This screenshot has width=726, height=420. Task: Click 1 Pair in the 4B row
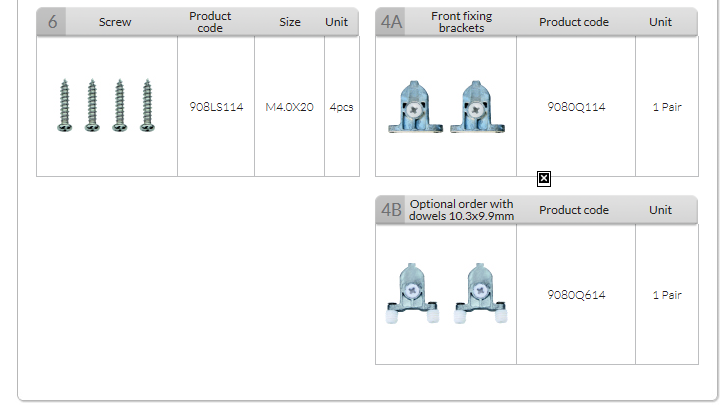[666, 295]
